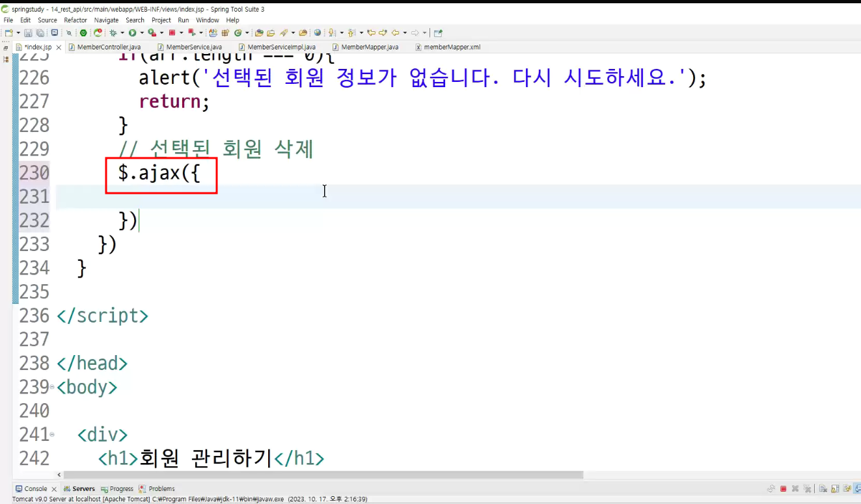This screenshot has width=861, height=504.
Task: Open the Project menu
Action: [x=161, y=20]
